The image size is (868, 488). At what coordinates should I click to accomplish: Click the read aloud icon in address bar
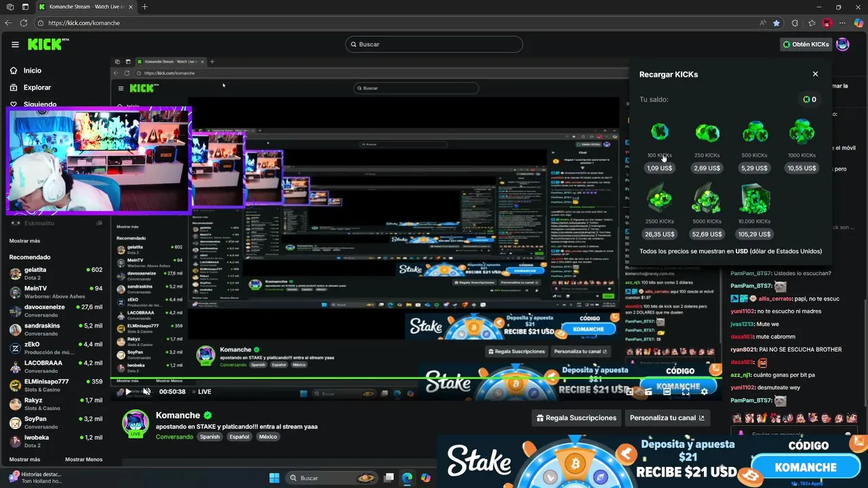click(764, 22)
